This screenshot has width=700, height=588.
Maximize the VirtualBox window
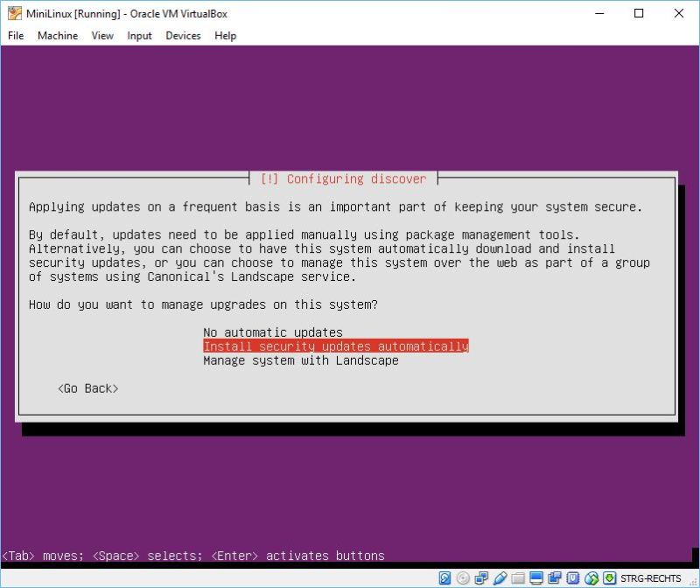(x=639, y=13)
